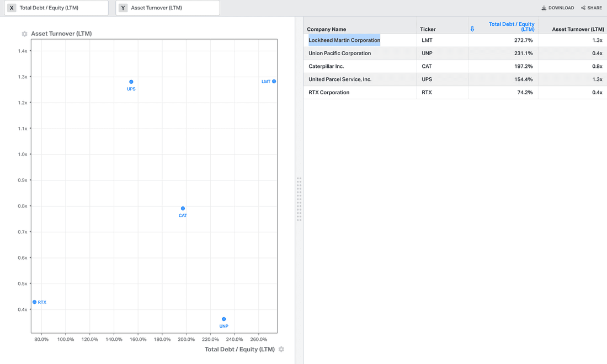Click the 272.7% debt/equity value
The height and width of the screenshot is (364, 607).
[x=523, y=40]
